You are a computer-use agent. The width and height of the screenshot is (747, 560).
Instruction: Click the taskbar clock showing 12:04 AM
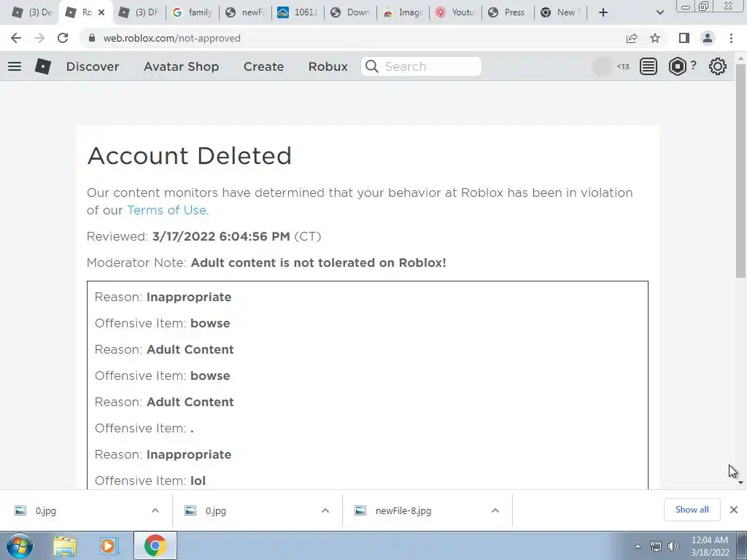[x=710, y=546]
